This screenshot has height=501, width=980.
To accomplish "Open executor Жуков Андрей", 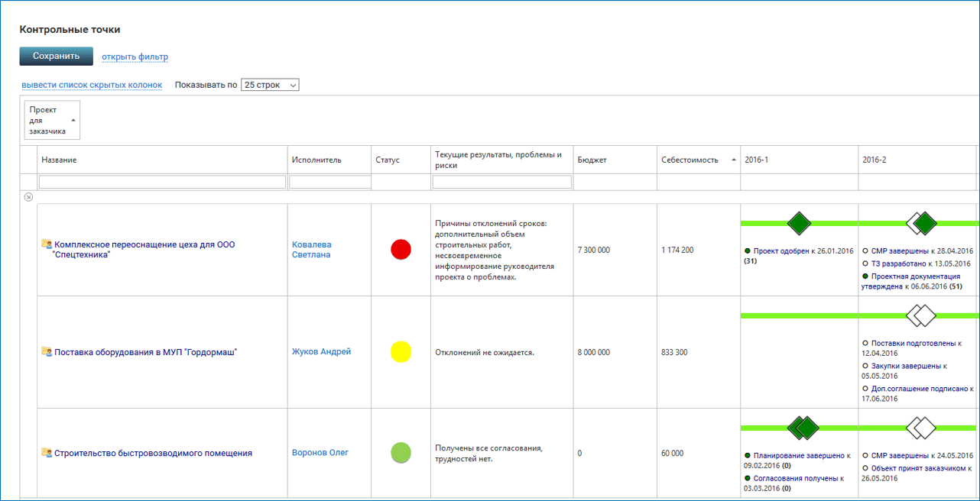I will (321, 352).
